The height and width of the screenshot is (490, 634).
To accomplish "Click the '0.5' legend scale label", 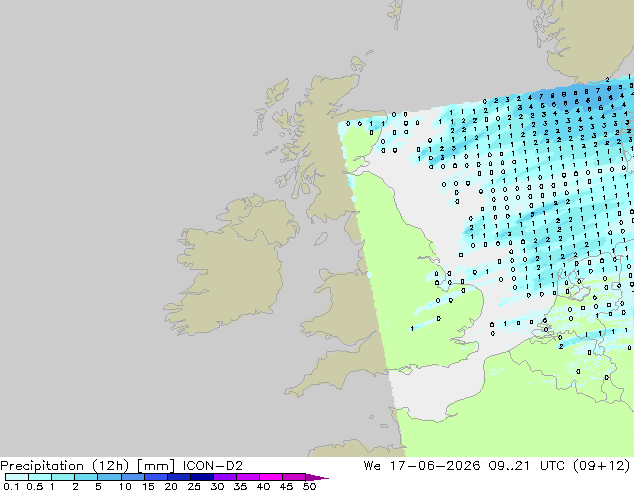I will pos(35,486).
